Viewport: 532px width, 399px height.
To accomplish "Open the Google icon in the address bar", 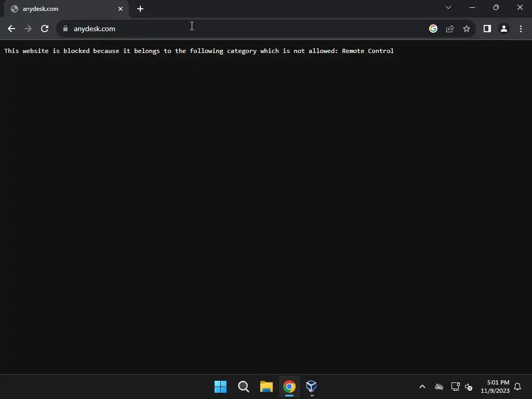I will pos(433,29).
